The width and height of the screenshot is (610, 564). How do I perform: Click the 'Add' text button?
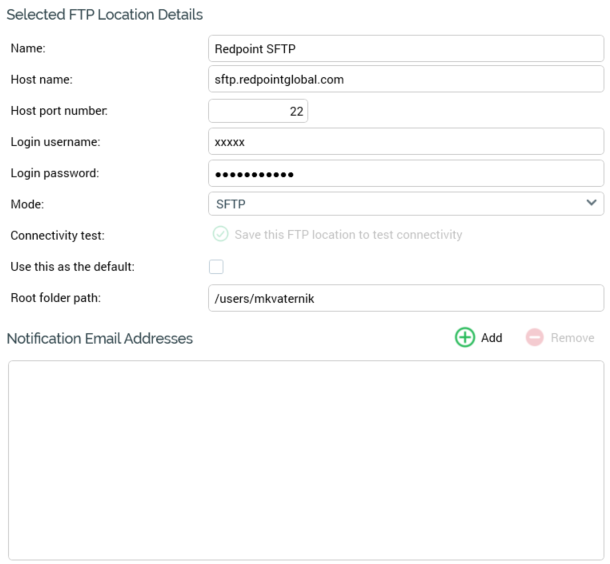(491, 338)
